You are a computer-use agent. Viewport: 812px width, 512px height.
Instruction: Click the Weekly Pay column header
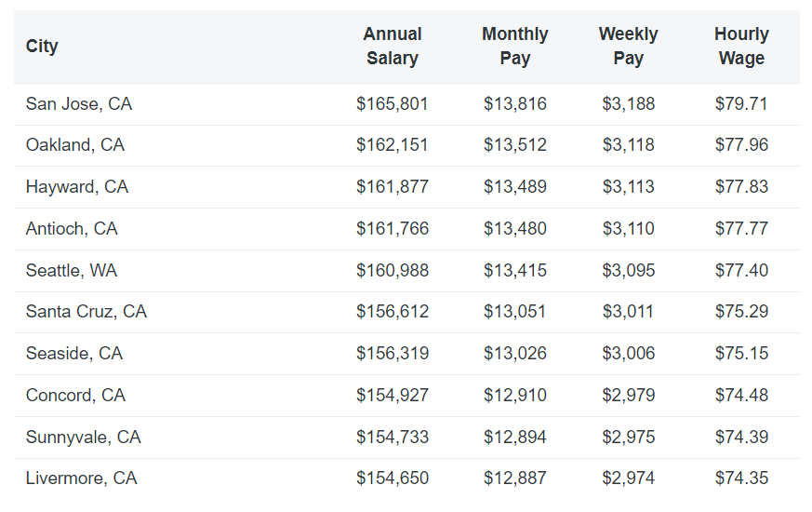628,47
